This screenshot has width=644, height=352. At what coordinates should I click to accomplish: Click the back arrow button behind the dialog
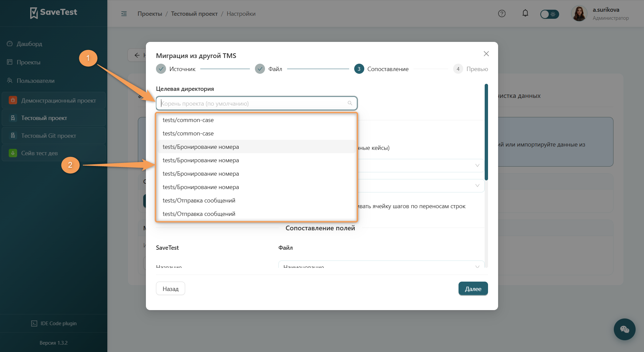pos(137,55)
